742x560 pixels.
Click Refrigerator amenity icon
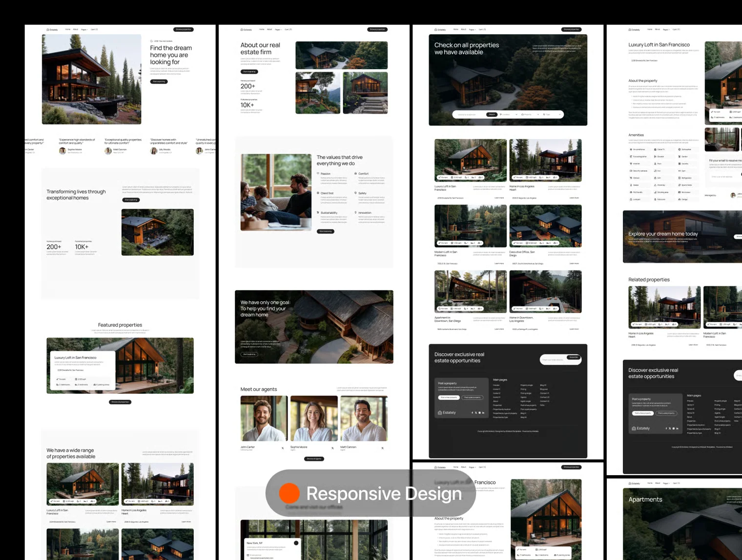click(680, 178)
